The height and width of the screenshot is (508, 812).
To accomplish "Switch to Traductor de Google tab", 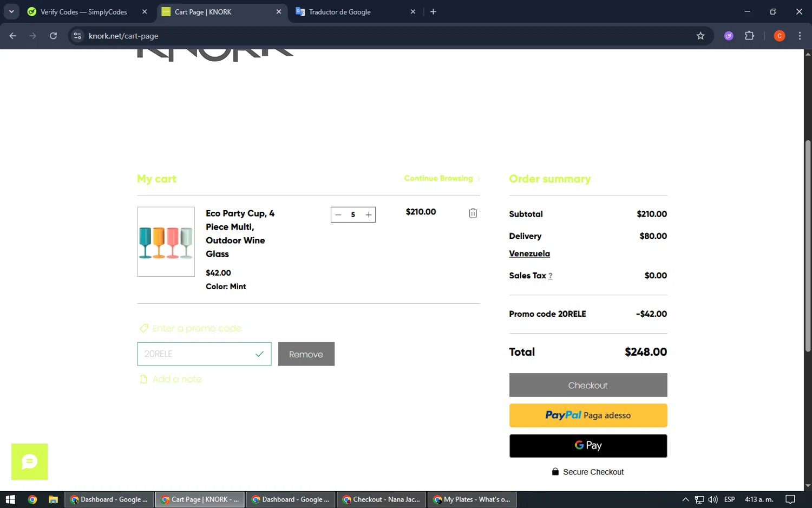I will (340, 12).
